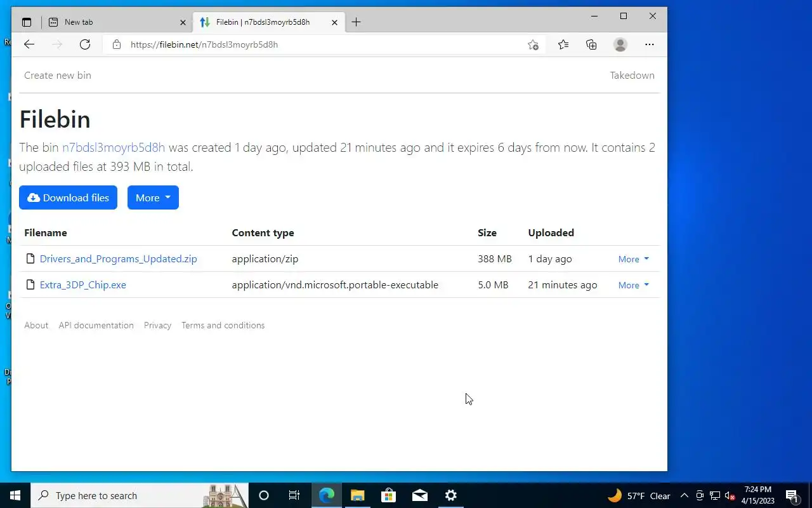The width and height of the screenshot is (812, 508).
Task: Open Drivers_and_Programs_Updated.zip file link
Action: tap(119, 258)
